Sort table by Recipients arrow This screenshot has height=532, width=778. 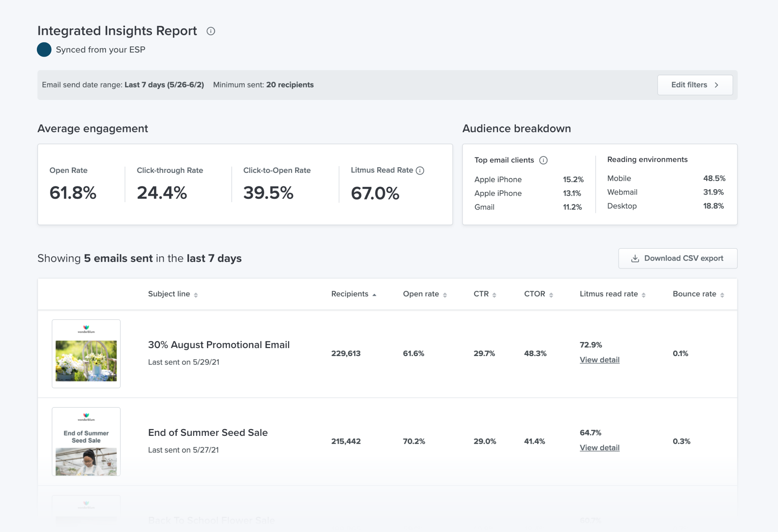tap(374, 295)
